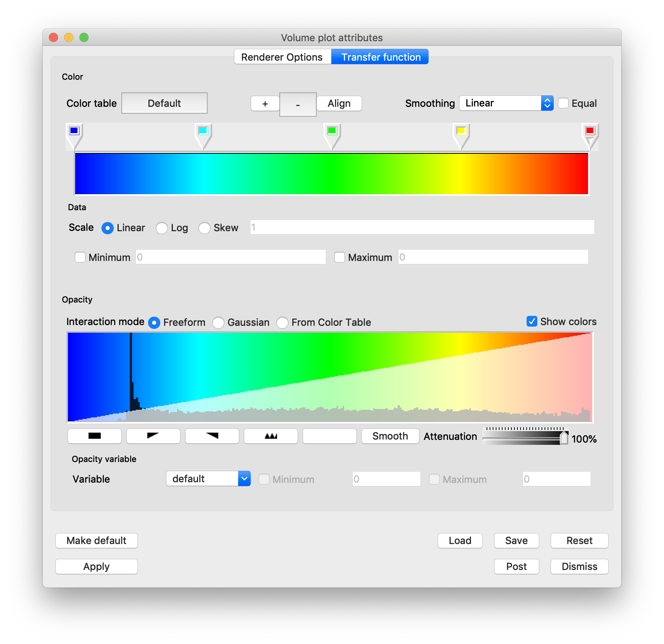Click inside the opacity freeform editor canvas
The image size is (664, 644).
coord(330,377)
